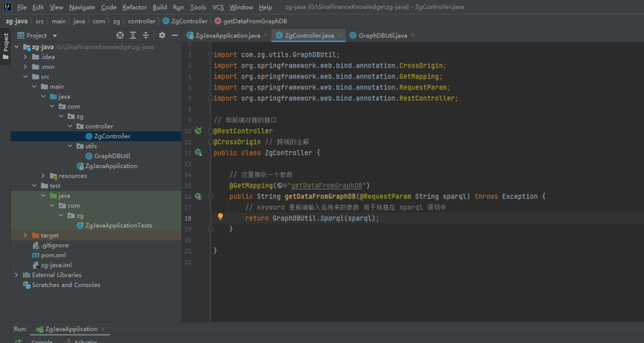Viewport: 644px width, 343px height.
Task: Toggle fold marker for getDataFromGraphDB method
Action: click(x=210, y=197)
